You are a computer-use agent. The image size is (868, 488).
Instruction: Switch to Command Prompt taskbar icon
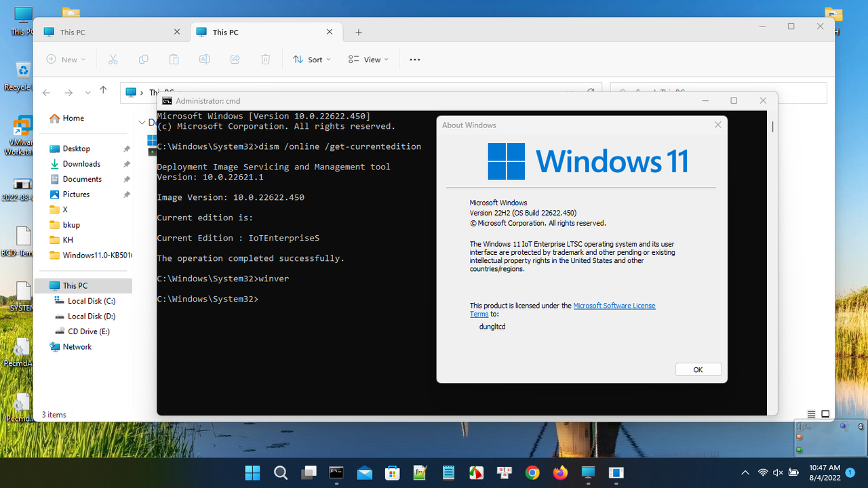pos(336,472)
